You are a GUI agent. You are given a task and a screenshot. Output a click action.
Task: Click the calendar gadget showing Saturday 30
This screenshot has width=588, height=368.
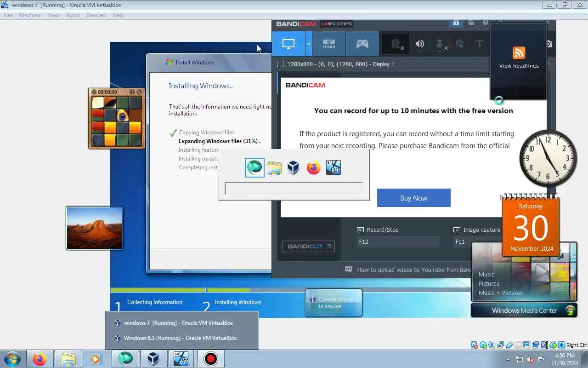(531, 226)
